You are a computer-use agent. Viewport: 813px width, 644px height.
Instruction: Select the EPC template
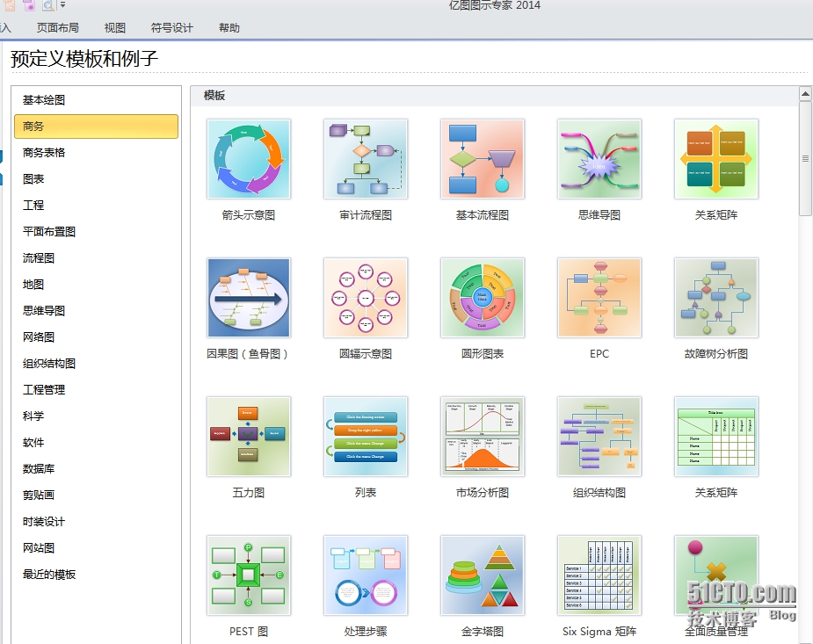[x=599, y=298]
